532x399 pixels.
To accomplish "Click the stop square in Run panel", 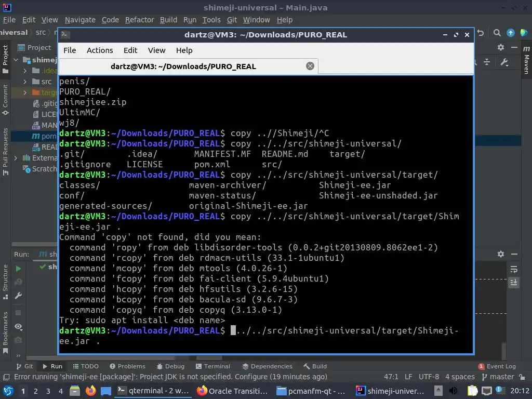I will coord(18,313).
